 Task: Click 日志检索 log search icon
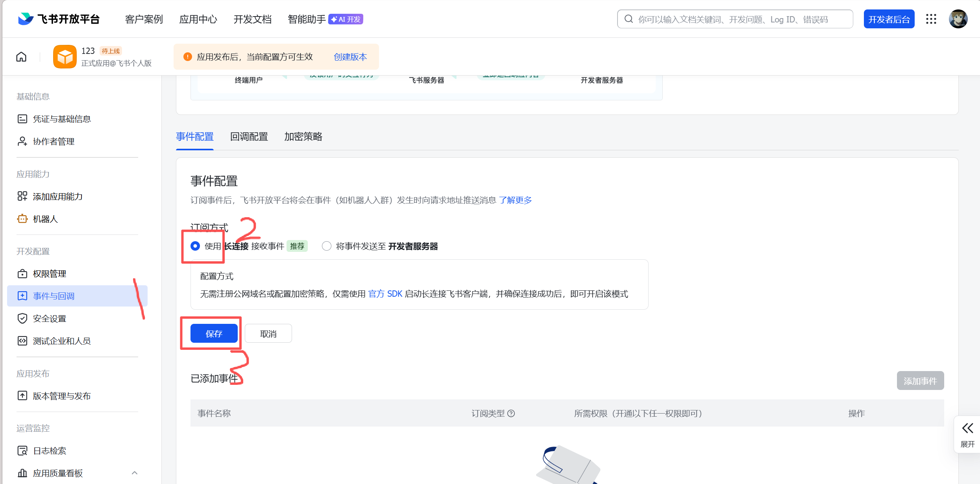point(22,451)
